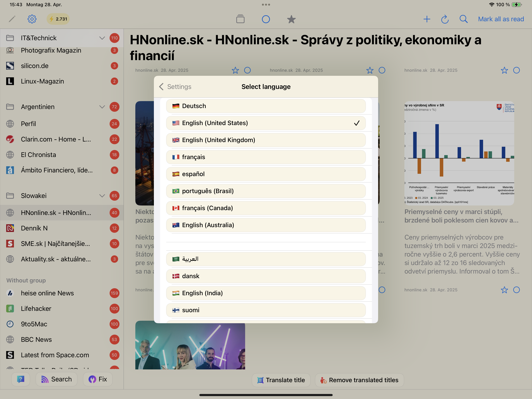The width and height of the screenshot is (532, 399).
Task: Open Clarin.com feed
Action: coord(62,139)
